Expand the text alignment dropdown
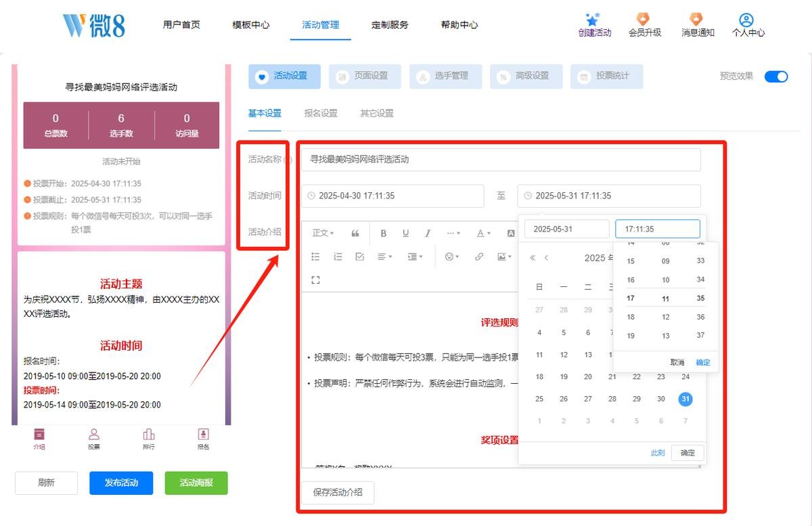Screen dimensions: 812x526 point(385,257)
